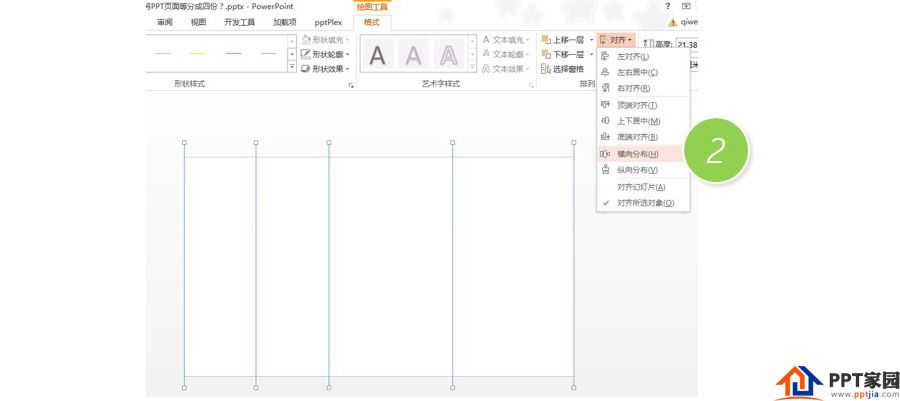Click the 底端对齐 align-bottom icon in menu
Viewport: 900px width, 401px height.
(605, 137)
